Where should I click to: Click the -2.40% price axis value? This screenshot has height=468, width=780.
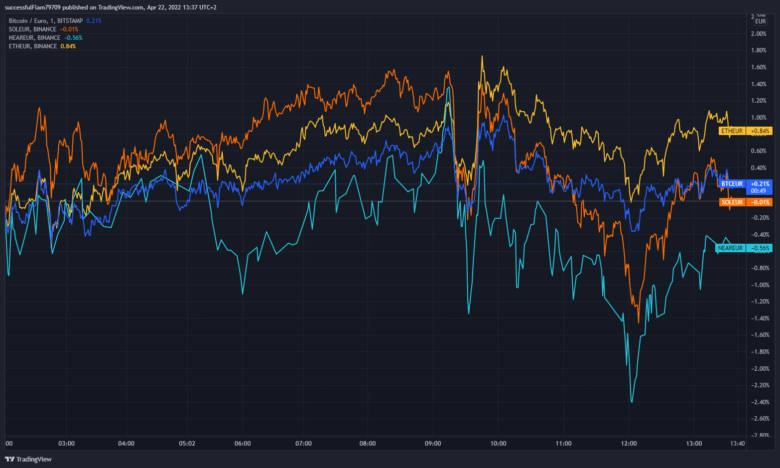tap(760, 402)
